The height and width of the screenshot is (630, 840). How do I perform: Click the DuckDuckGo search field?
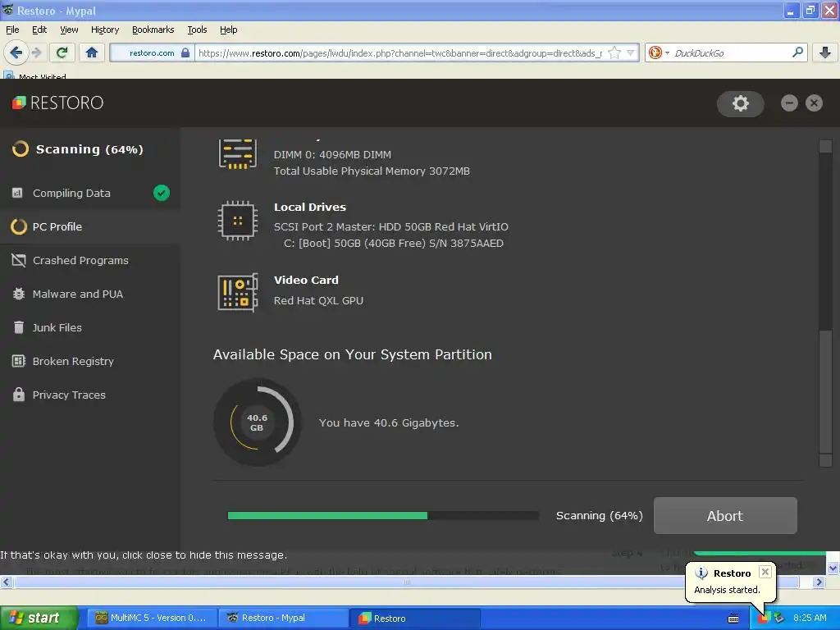click(731, 53)
